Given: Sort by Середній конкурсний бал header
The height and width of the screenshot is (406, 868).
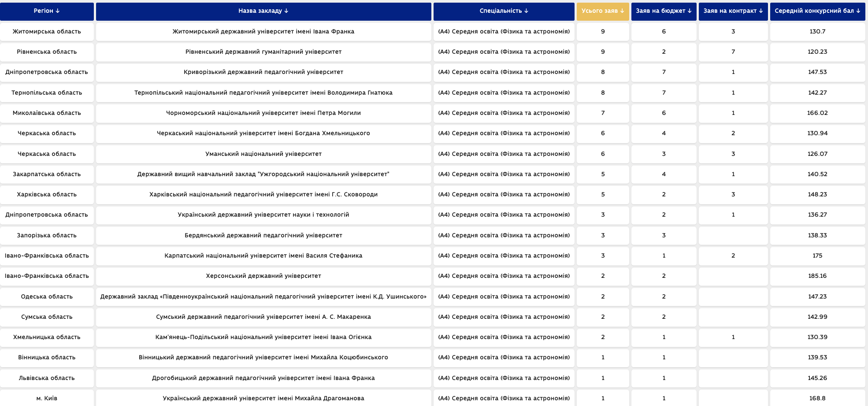Looking at the screenshot, I should coord(817,11).
